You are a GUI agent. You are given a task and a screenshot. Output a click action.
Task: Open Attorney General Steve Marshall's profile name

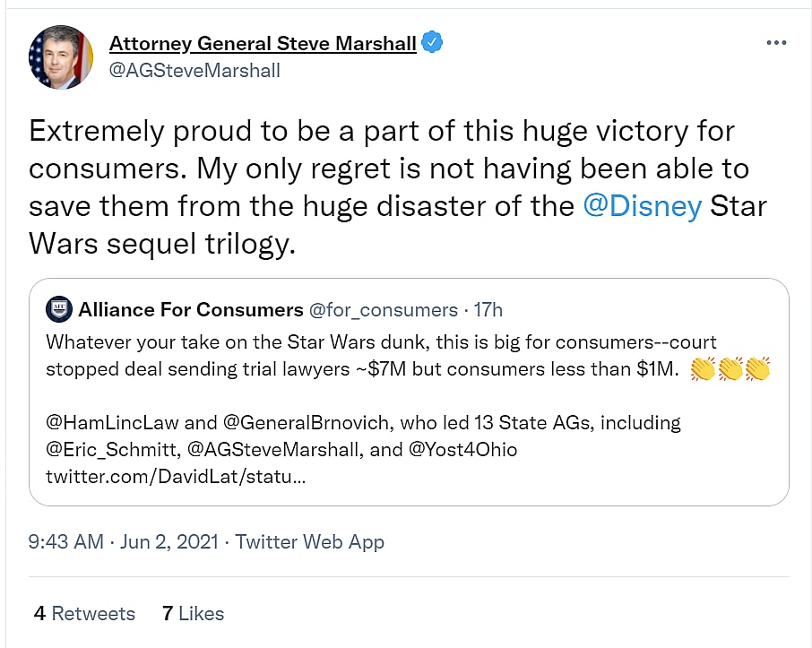(263, 43)
